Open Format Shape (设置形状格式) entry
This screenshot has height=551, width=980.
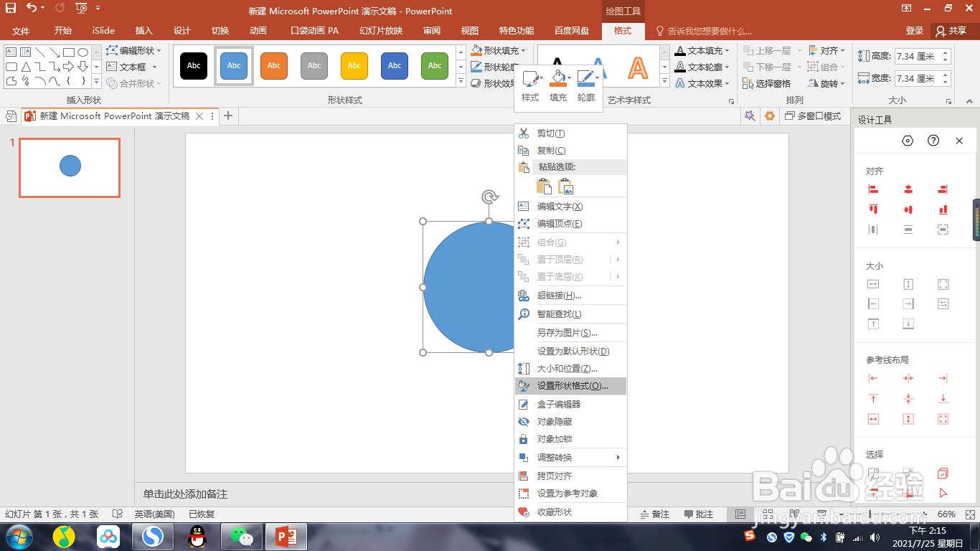pos(571,386)
